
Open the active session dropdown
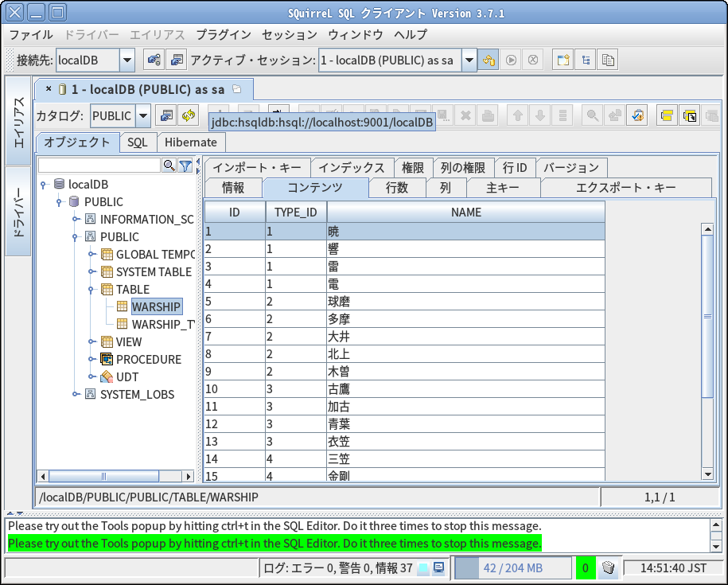[x=469, y=60]
